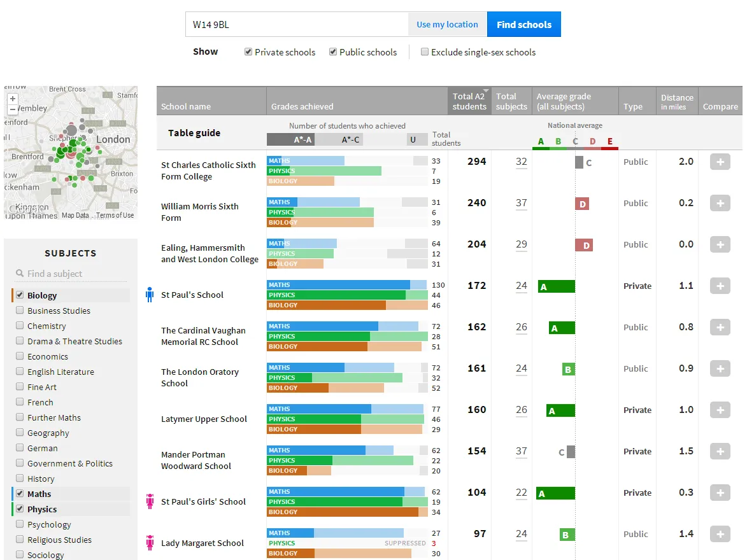
Task: Sort by School name column header
Action: (186, 106)
